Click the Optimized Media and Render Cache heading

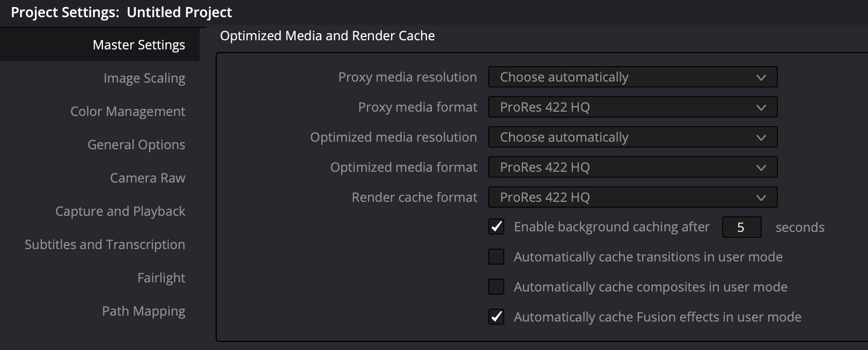point(327,36)
